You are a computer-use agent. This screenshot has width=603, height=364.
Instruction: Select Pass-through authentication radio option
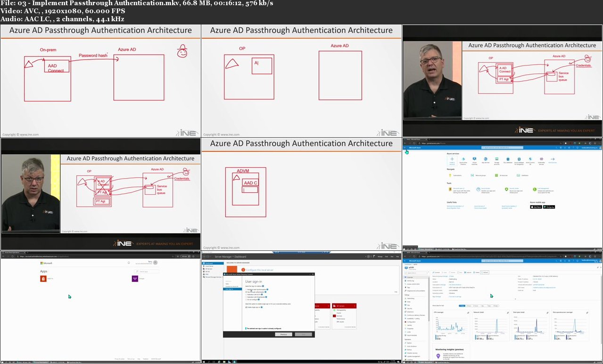(x=246, y=292)
